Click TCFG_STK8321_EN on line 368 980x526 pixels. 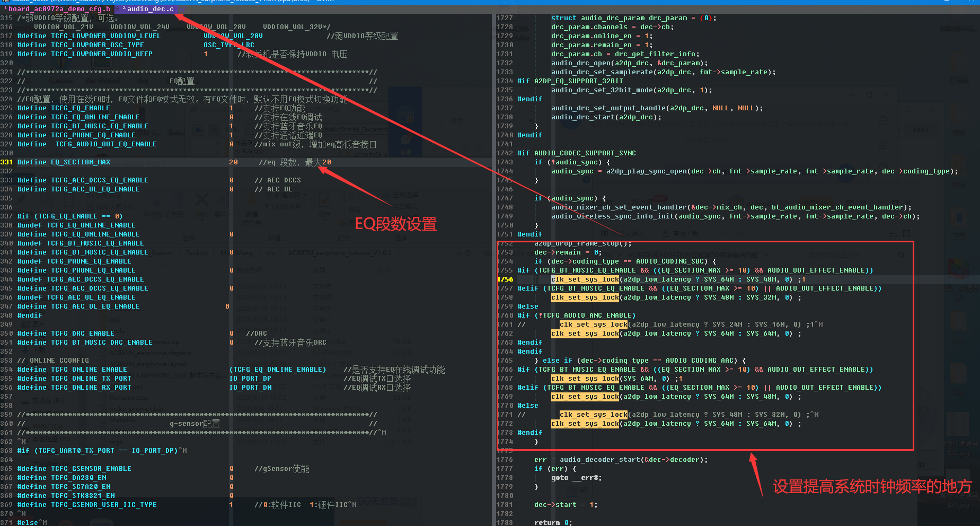pos(83,496)
